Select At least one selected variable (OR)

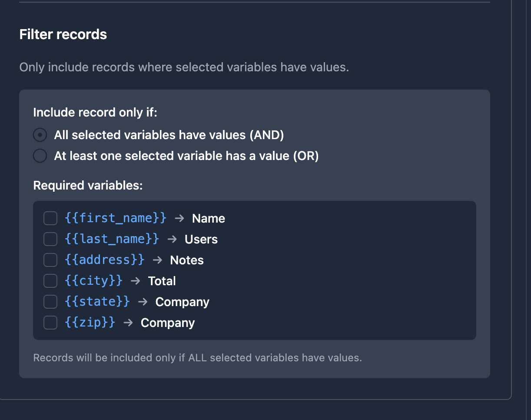[x=40, y=156]
